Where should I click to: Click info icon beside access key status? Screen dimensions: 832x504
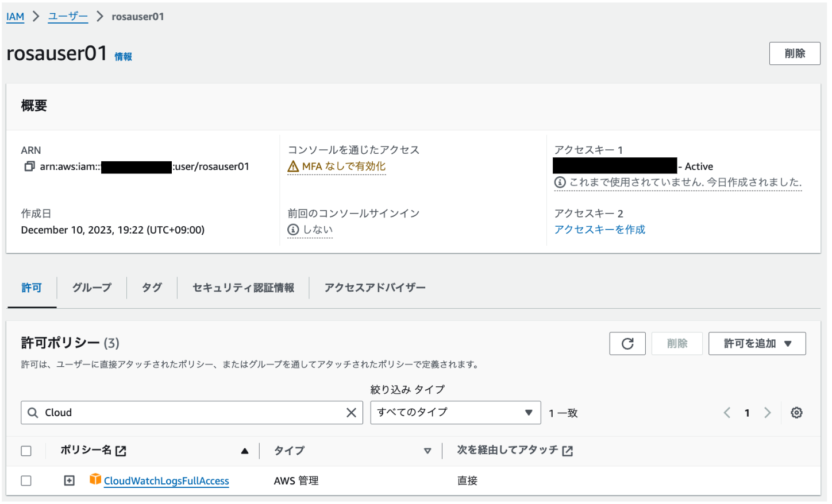[x=560, y=183]
